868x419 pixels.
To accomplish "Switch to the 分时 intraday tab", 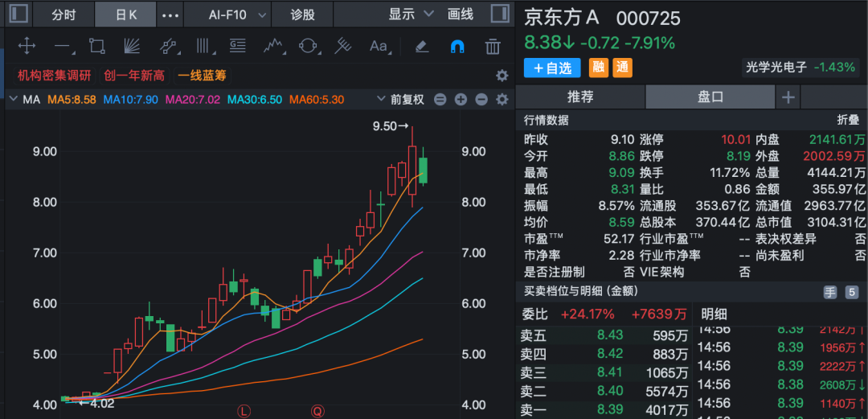I will click(63, 14).
